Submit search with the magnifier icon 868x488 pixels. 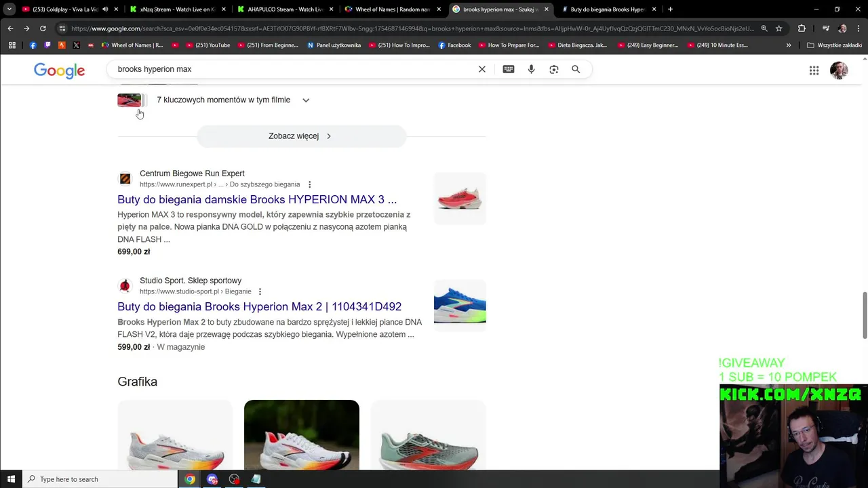pyautogui.click(x=576, y=69)
